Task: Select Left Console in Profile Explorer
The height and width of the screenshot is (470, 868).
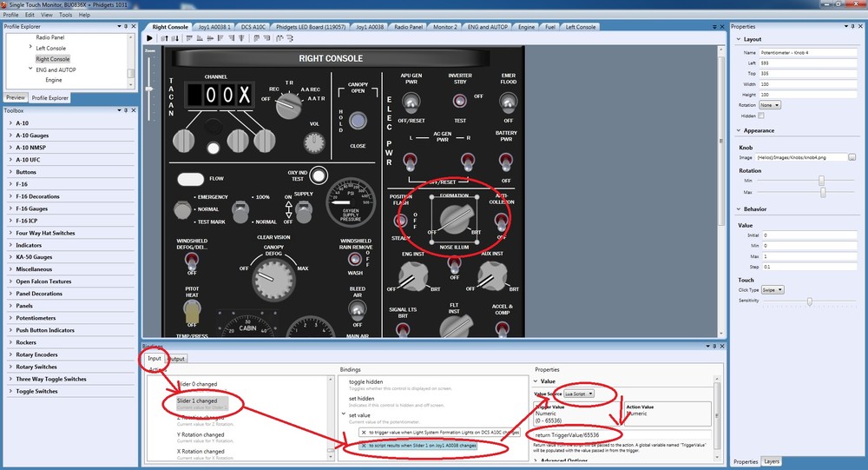Action: tap(51, 49)
